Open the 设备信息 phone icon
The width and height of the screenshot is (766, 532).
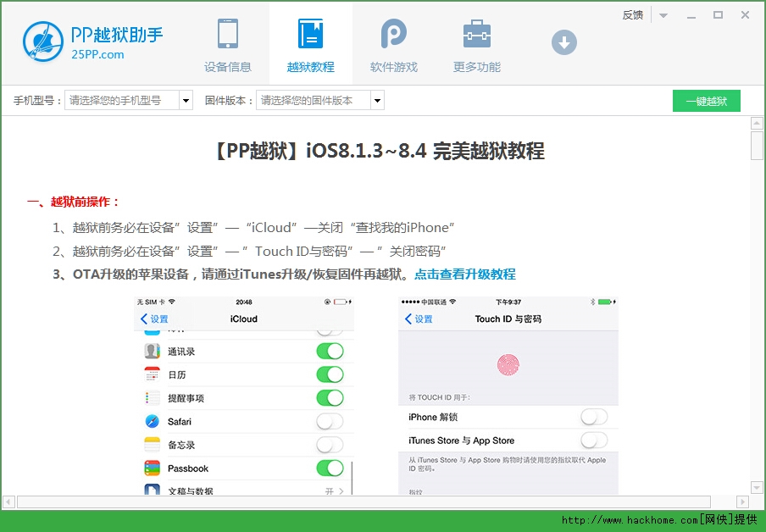[228, 34]
